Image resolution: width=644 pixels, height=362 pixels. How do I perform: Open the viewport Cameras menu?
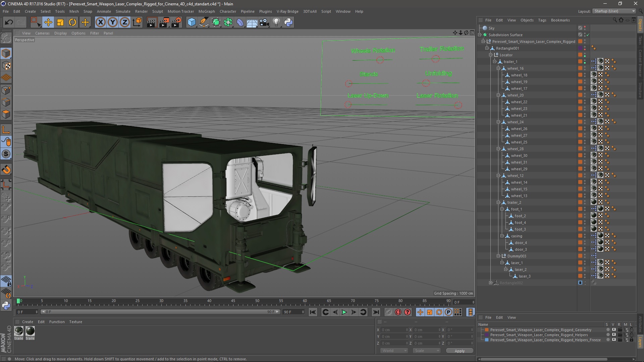[x=42, y=33]
